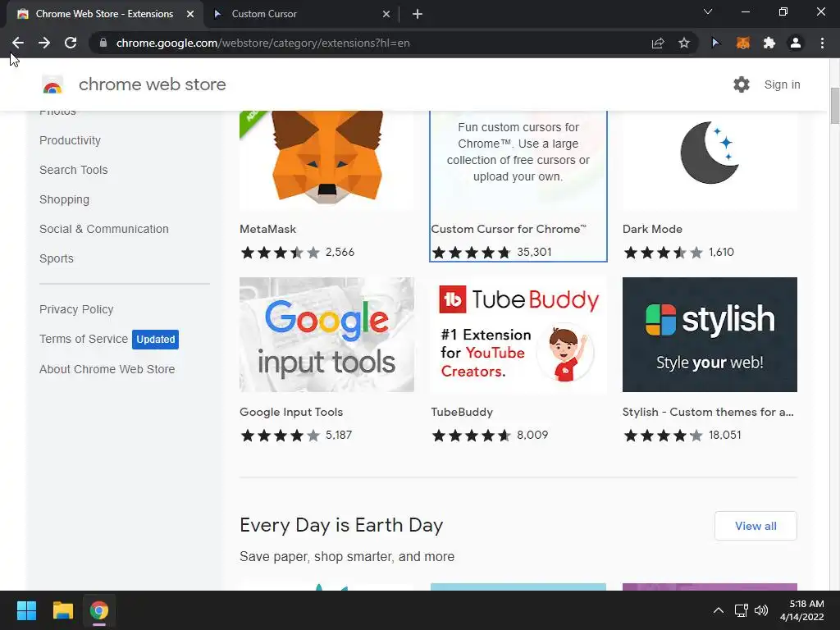The height and width of the screenshot is (630, 840).
Task: Open File Explorer from the taskbar
Action: (x=62, y=610)
